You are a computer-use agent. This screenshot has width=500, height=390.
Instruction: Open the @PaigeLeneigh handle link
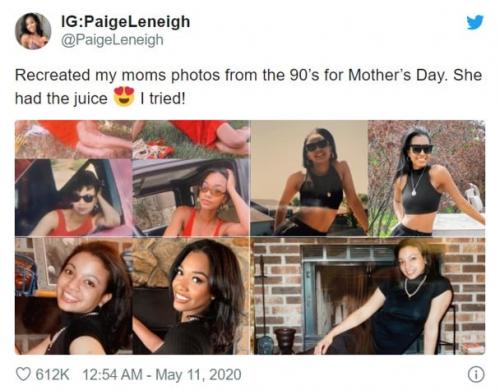pos(112,40)
